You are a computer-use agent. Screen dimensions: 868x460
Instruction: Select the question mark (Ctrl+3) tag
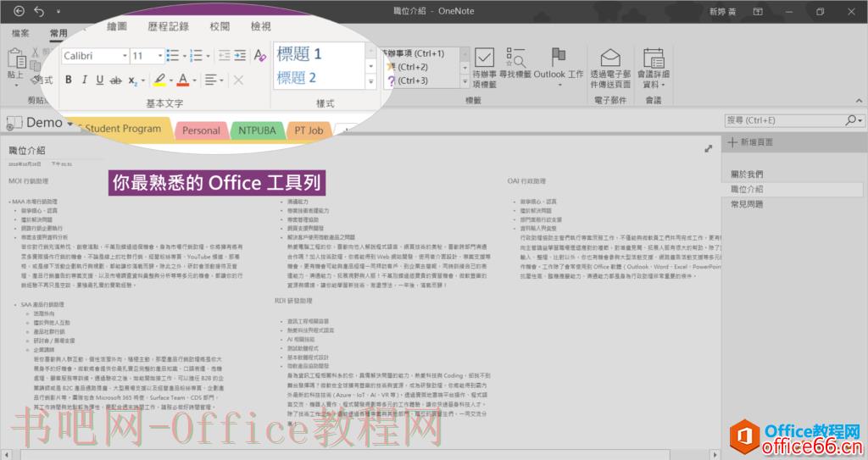(408, 80)
